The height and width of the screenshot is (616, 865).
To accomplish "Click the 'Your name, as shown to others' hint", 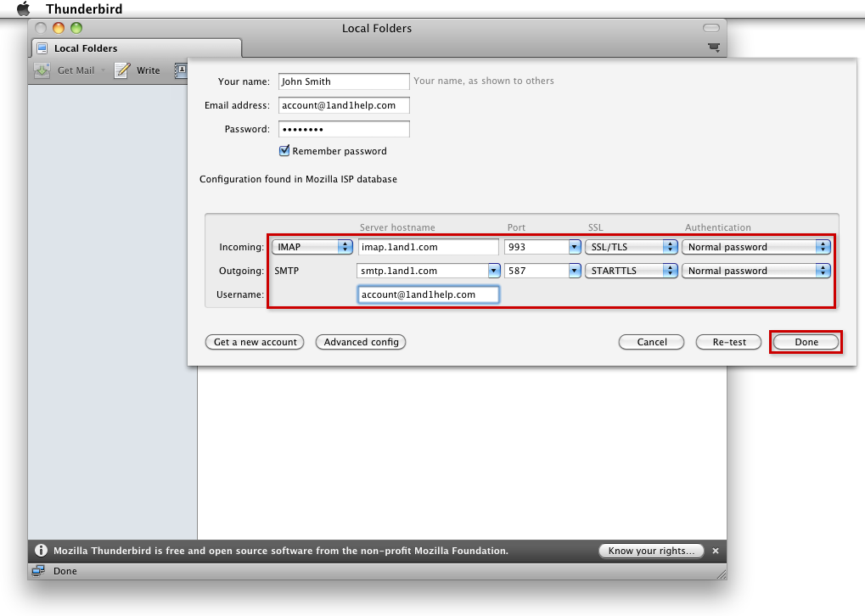I will pyautogui.click(x=484, y=81).
